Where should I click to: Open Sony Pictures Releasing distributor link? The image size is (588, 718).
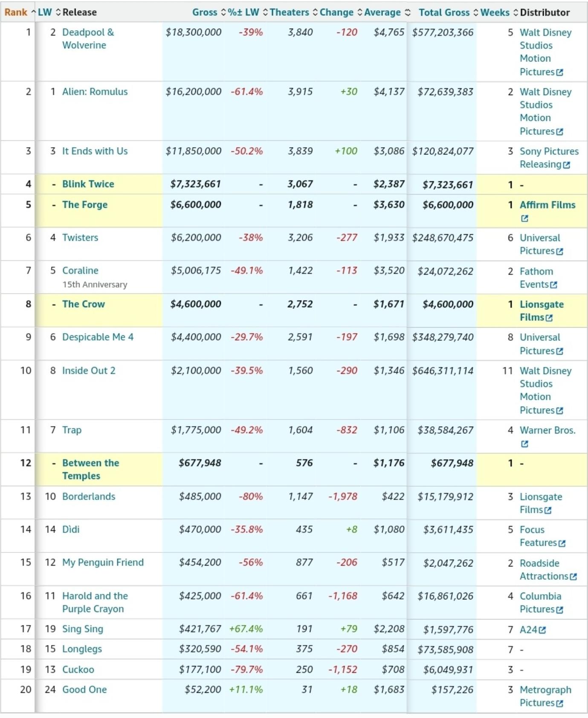pos(549,157)
